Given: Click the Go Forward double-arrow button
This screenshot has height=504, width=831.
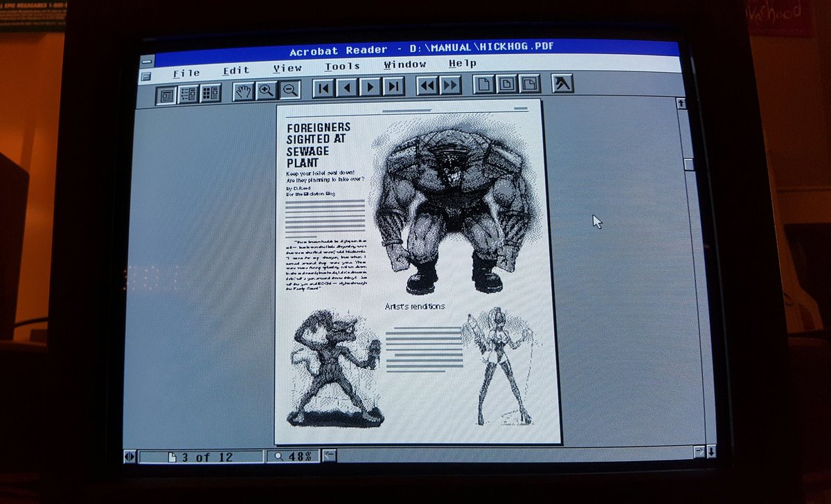Looking at the screenshot, I should point(450,84).
